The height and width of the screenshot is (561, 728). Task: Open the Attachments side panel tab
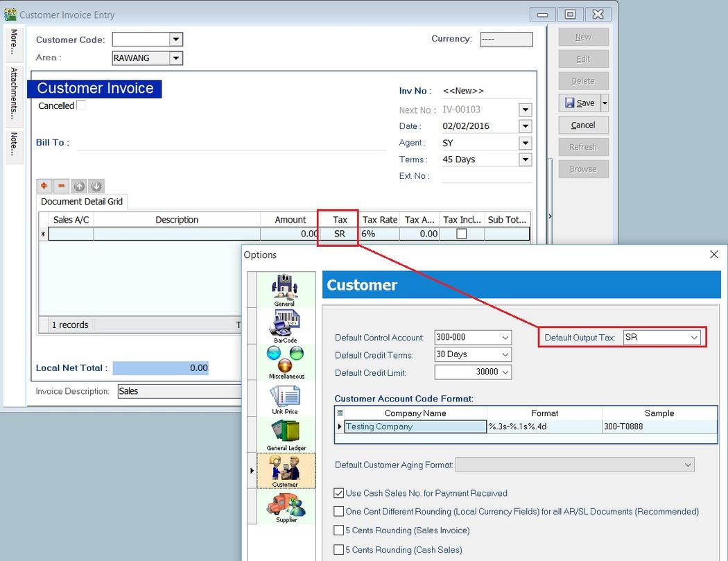tap(12, 95)
